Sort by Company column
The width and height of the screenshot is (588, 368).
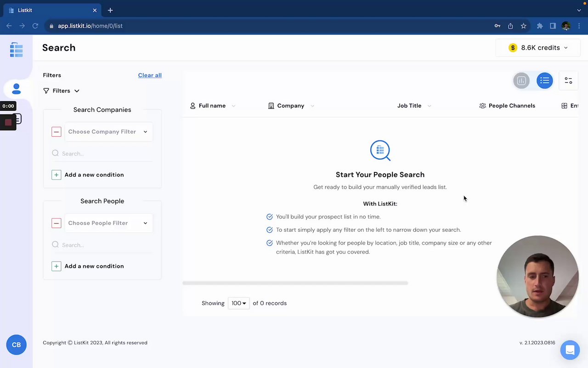pyautogui.click(x=291, y=106)
